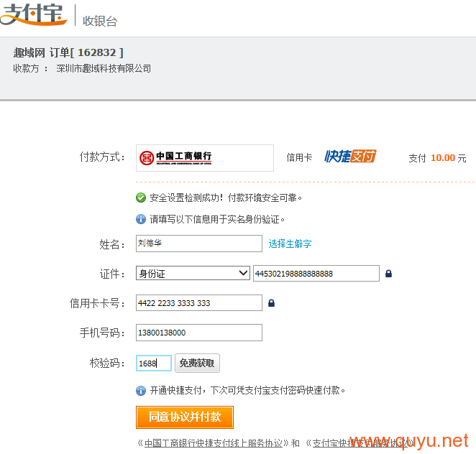Click the Alipay logo in the header

[x=33, y=14]
